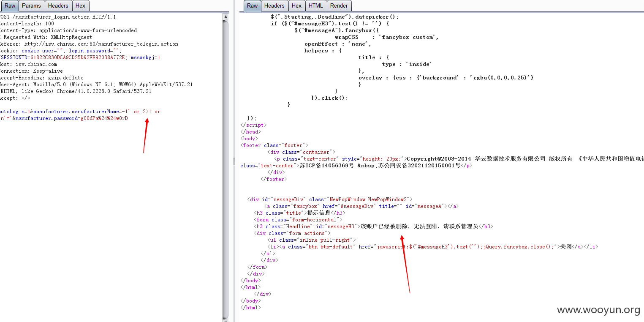Viewport: 644px width, 322px height.
Task: Click the Host: isv.chinac.com line
Action: (x=28, y=64)
